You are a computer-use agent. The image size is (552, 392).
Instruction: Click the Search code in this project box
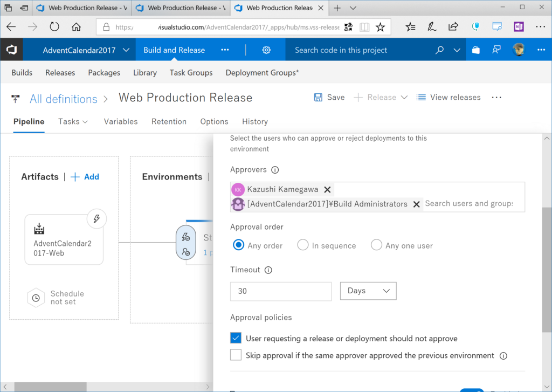pyautogui.click(x=360, y=50)
